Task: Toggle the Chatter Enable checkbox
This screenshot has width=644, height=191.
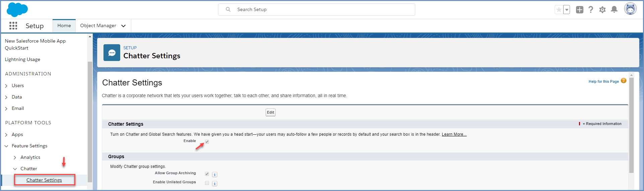Action: [207, 142]
